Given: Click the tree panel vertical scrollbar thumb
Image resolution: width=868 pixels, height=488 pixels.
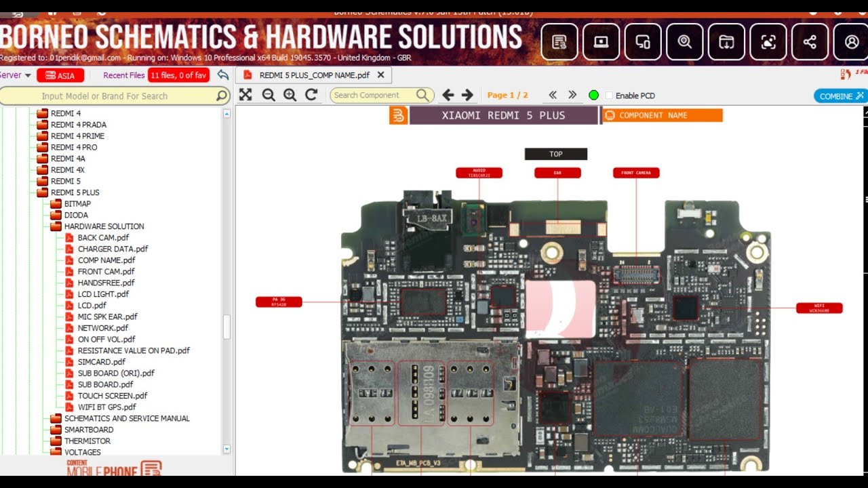Looking at the screenshot, I should [226, 327].
